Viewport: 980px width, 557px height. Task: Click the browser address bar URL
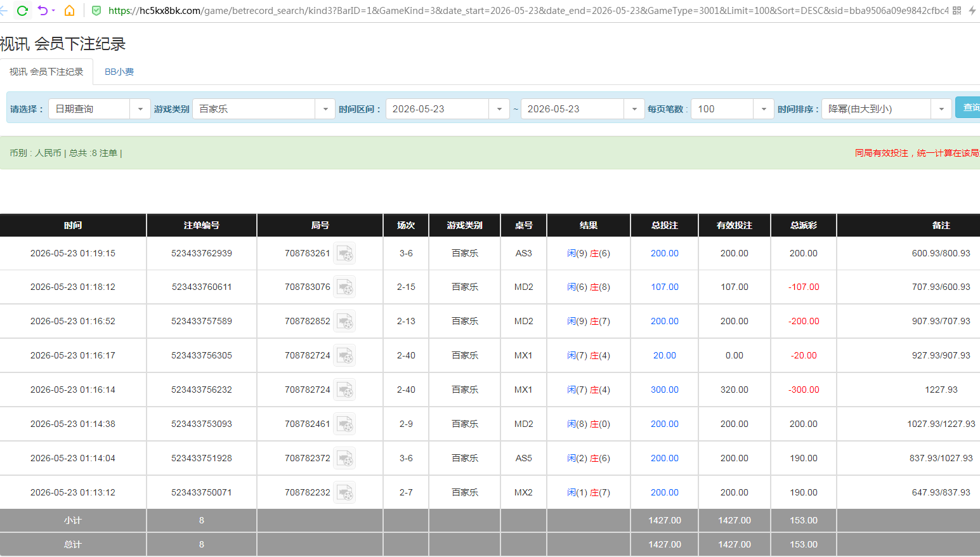(528, 11)
